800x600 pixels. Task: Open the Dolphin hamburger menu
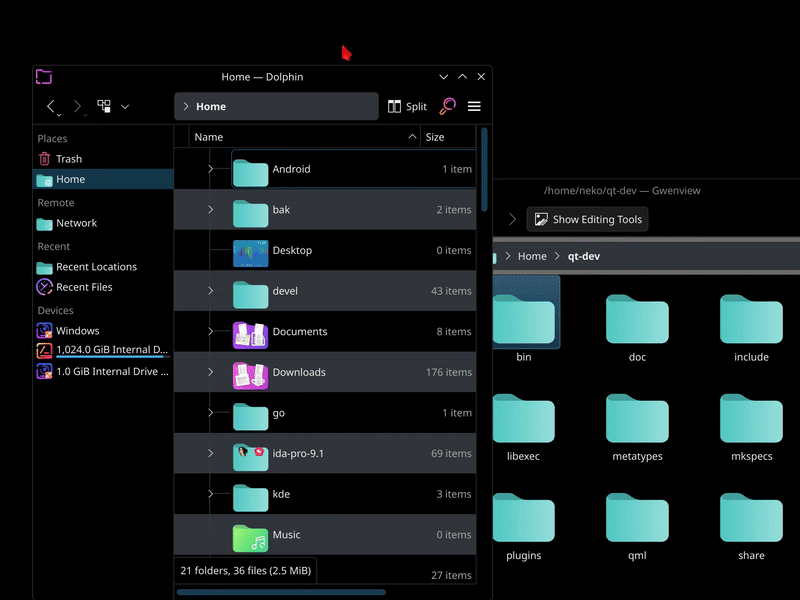[x=474, y=106]
